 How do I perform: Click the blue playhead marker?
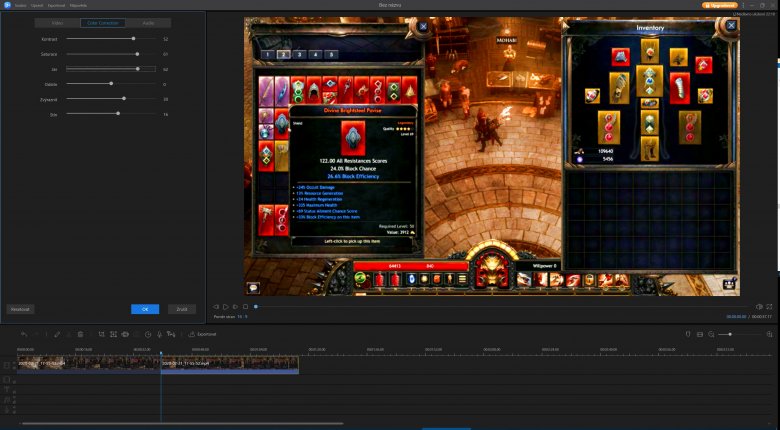(161, 353)
